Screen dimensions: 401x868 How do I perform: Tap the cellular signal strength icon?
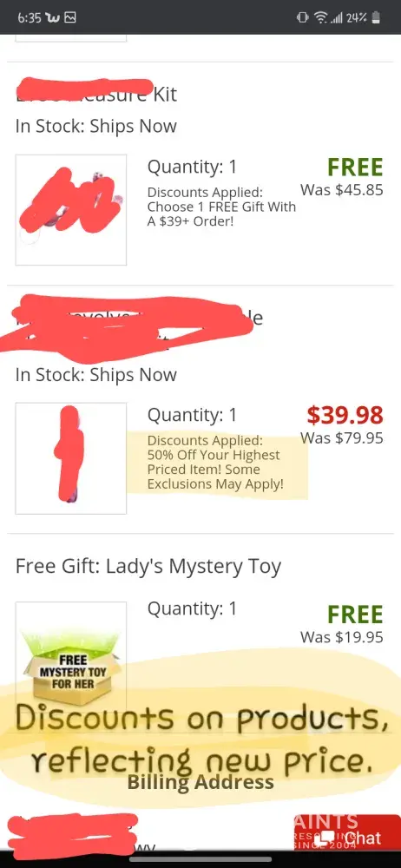click(x=336, y=17)
